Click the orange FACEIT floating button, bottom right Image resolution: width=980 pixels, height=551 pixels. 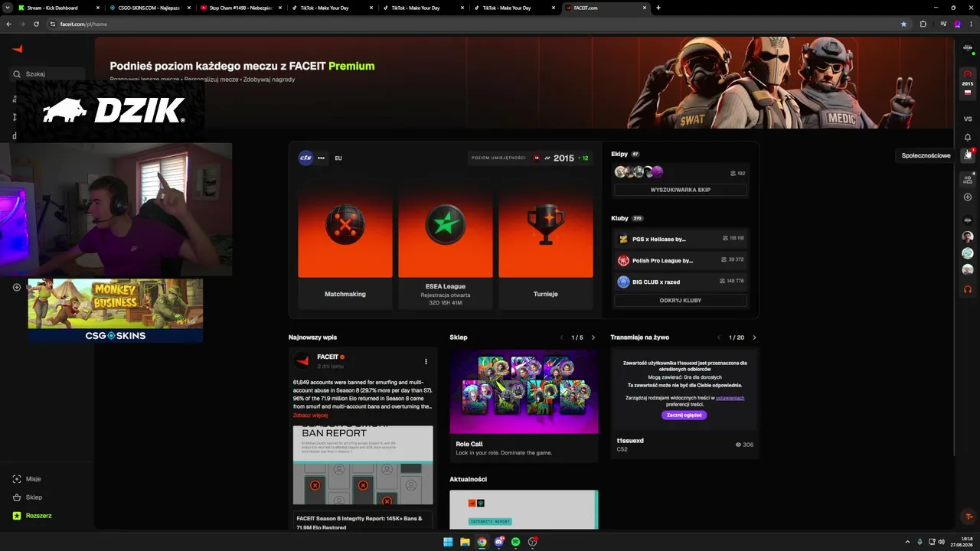969,517
